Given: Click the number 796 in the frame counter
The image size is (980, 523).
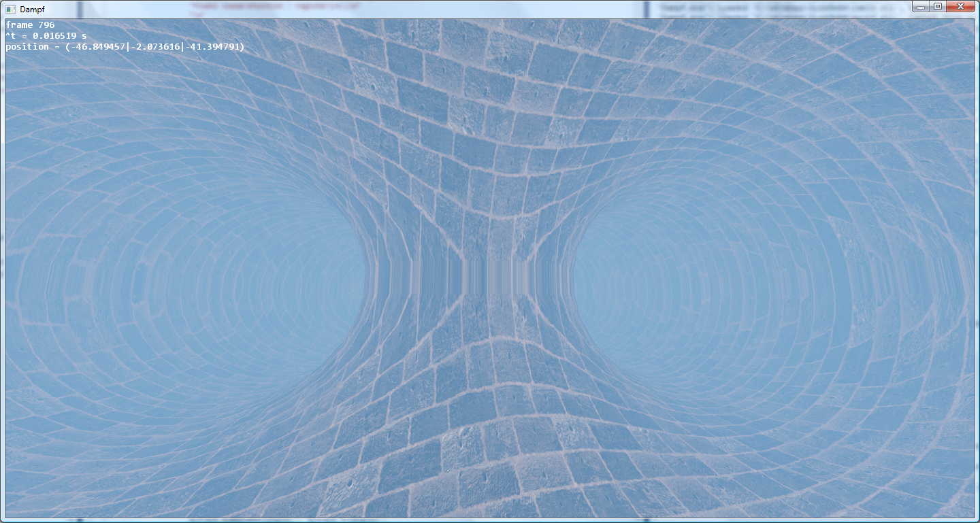Looking at the screenshot, I should pyautogui.click(x=47, y=25).
